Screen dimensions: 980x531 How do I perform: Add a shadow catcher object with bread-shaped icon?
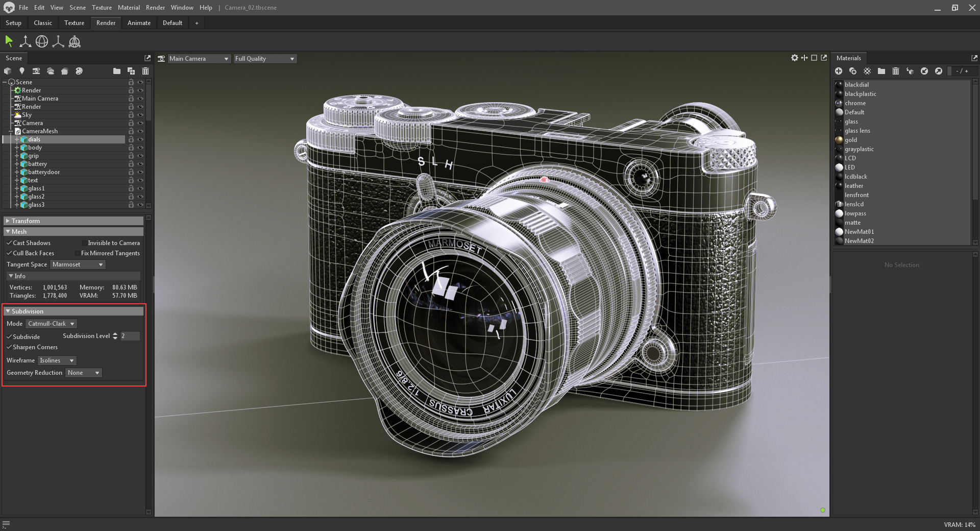coord(65,71)
